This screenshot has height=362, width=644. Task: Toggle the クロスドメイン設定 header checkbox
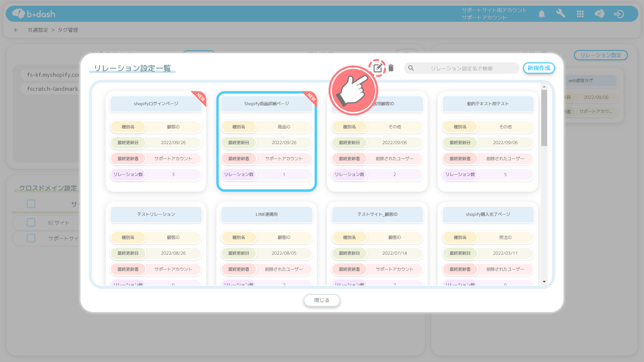[x=31, y=204]
